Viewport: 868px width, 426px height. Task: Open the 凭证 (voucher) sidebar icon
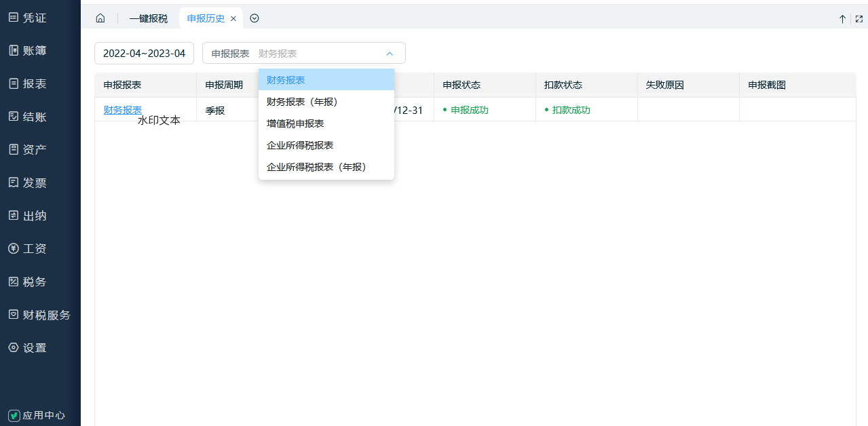(14, 18)
